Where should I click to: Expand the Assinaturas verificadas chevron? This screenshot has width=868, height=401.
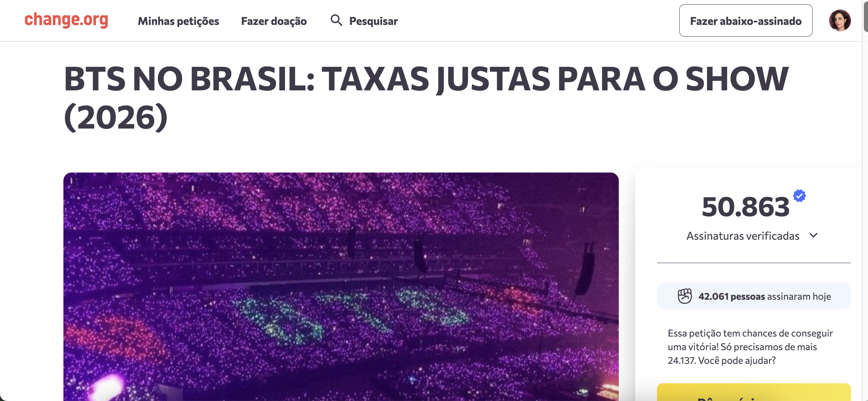click(x=813, y=235)
